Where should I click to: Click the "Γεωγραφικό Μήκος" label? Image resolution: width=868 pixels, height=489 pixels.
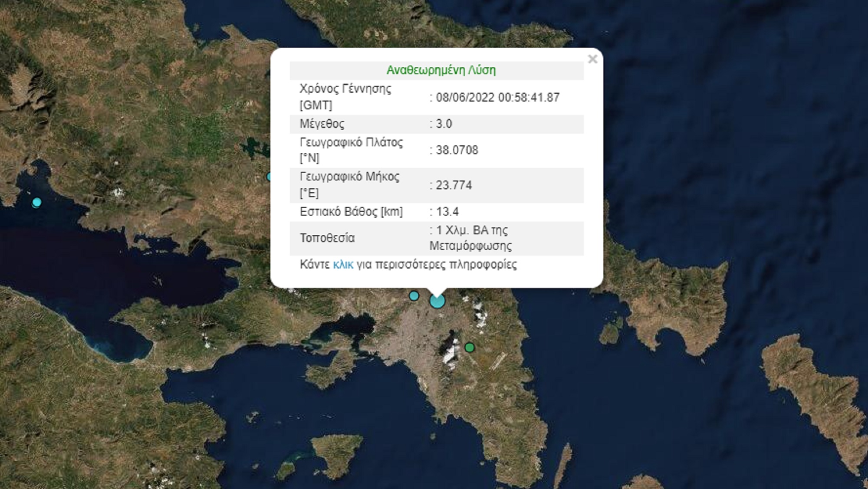349,177
